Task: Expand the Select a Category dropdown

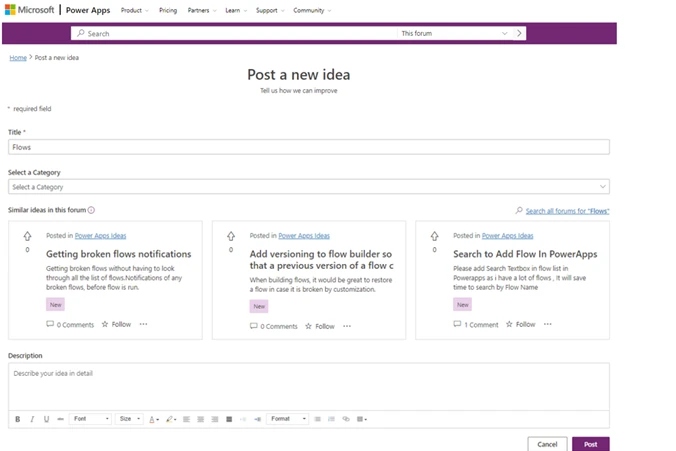Action: coord(309,187)
